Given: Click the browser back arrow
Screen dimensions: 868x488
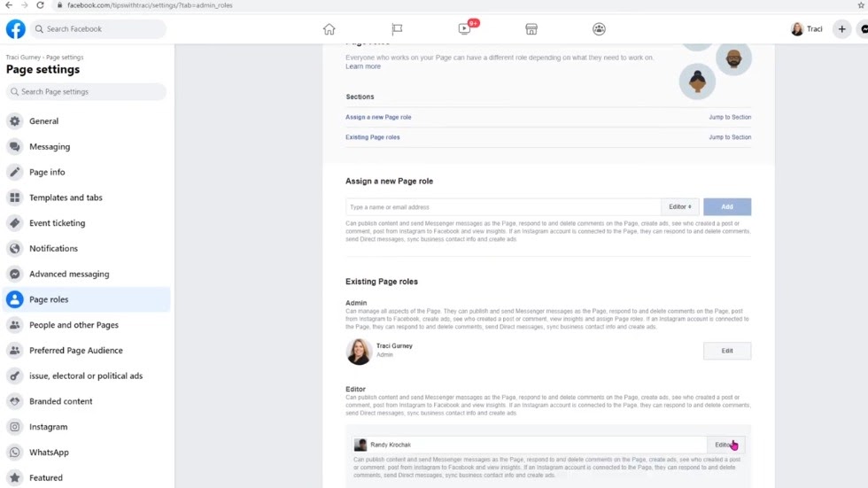Looking at the screenshot, I should (x=9, y=5).
